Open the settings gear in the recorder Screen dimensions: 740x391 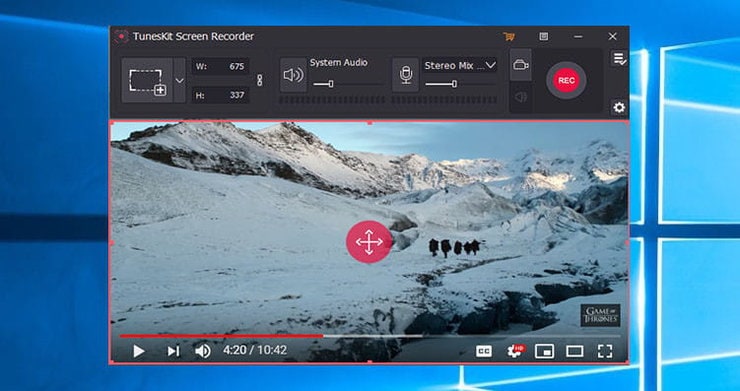point(619,108)
